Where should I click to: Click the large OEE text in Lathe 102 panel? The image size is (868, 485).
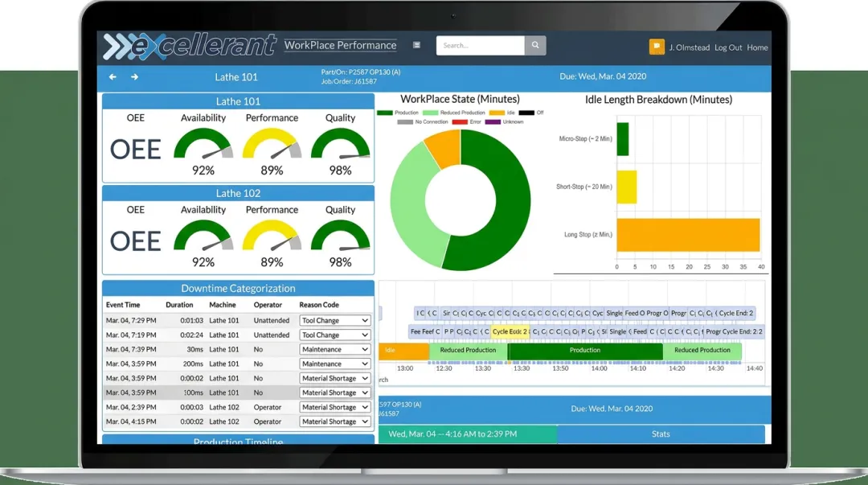pyautogui.click(x=136, y=241)
